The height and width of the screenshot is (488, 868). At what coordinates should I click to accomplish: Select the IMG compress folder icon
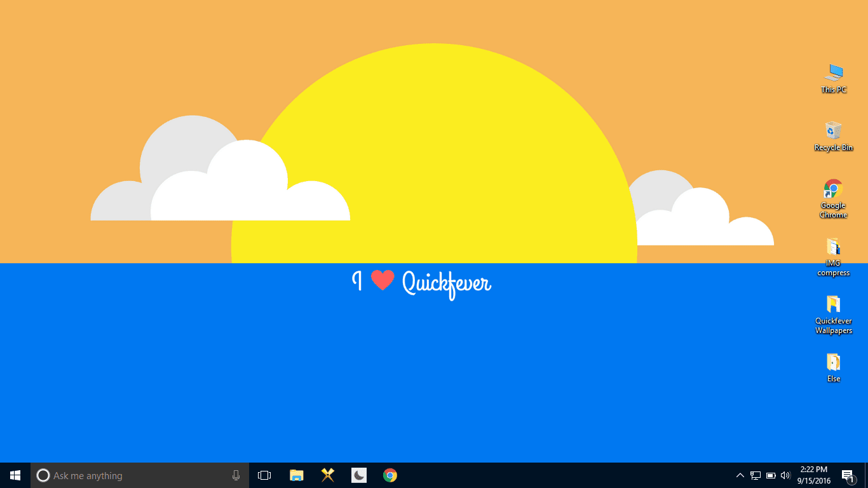pyautogui.click(x=833, y=257)
